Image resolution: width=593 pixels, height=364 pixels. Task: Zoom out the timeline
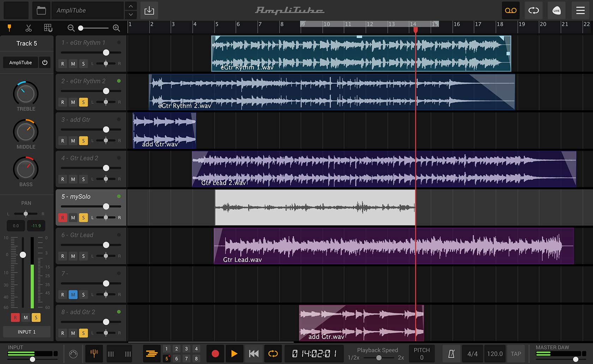[x=71, y=28]
